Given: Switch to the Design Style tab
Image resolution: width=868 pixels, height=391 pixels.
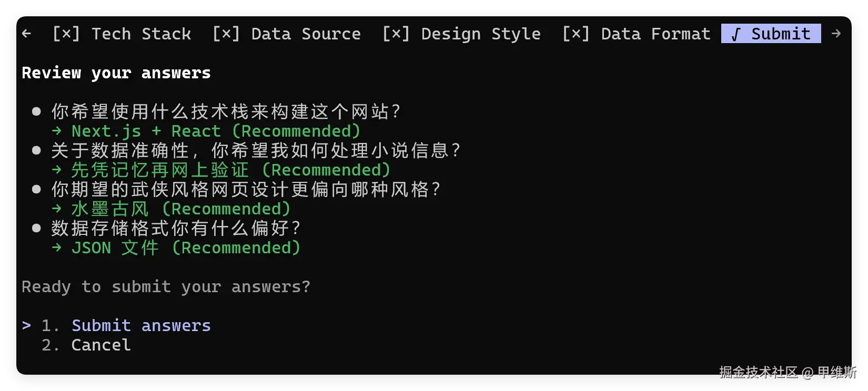Looking at the screenshot, I should pyautogui.click(x=481, y=34).
